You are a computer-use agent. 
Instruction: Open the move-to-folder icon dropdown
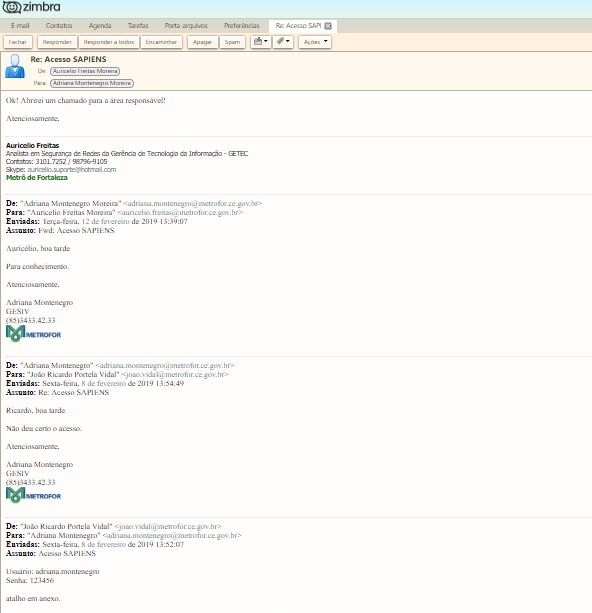[260, 42]
